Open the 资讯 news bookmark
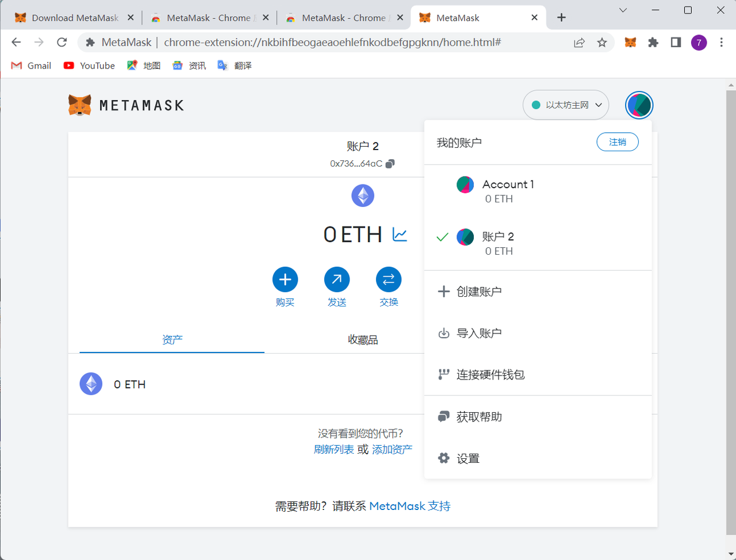This screenshot has height=560, width=736. pos(189,66)
